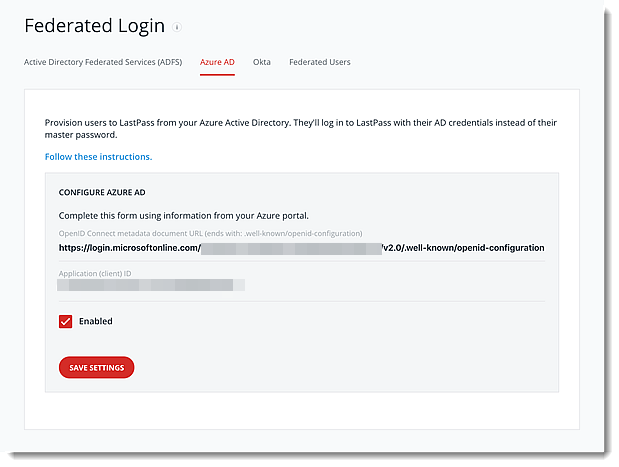The image size is (619, 467).
Task: Click the 'Complete this form using information' text
Action: 184,216
